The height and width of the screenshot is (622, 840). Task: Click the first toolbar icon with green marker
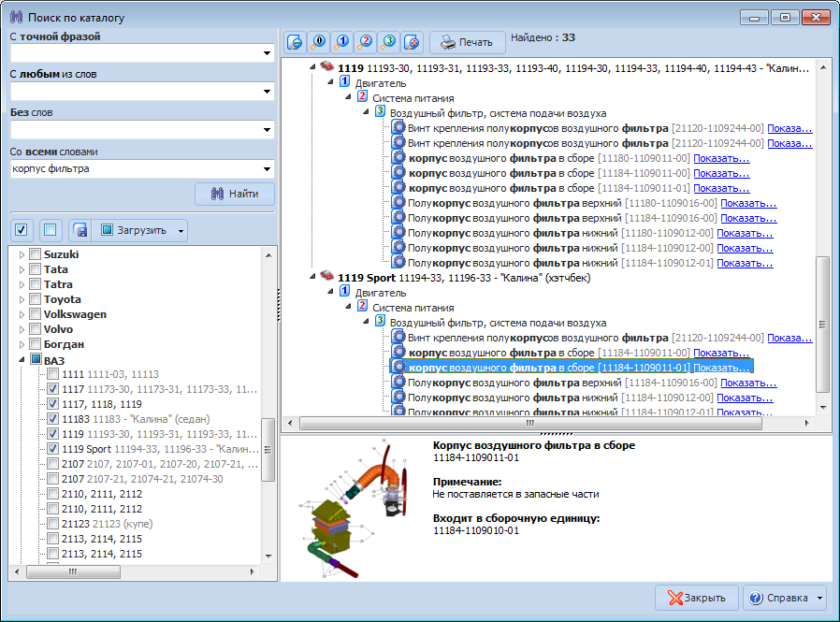[x=295, y=42]
